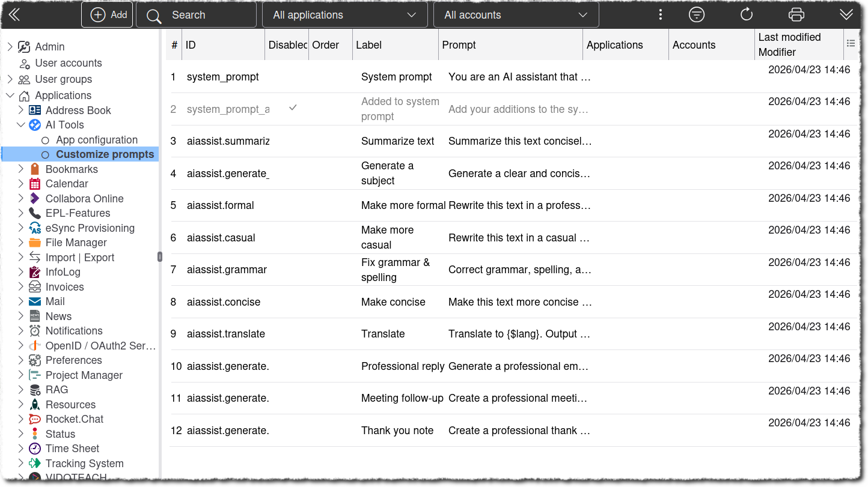This screenshot has width=868, height=487.
Task: Open the column selection list icon
Action: click(x=851, y=43)
